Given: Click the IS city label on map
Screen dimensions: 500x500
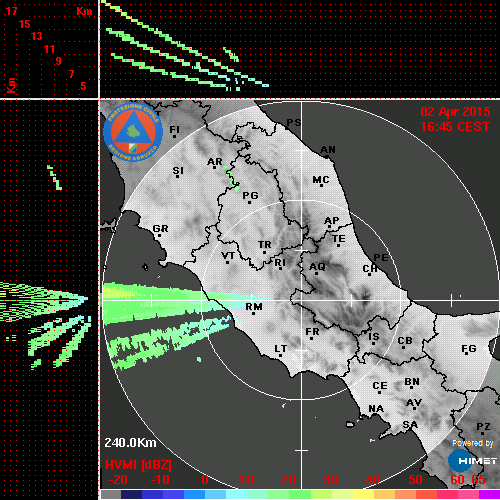Looking at the screenshot, I should (374, 337).
